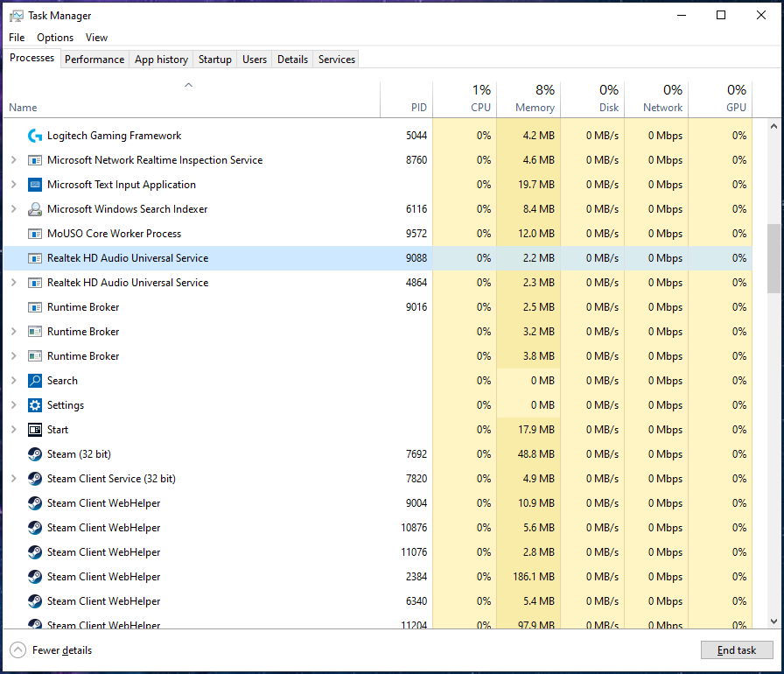
Task: Sort by the CPU column header
Action: 465,100
